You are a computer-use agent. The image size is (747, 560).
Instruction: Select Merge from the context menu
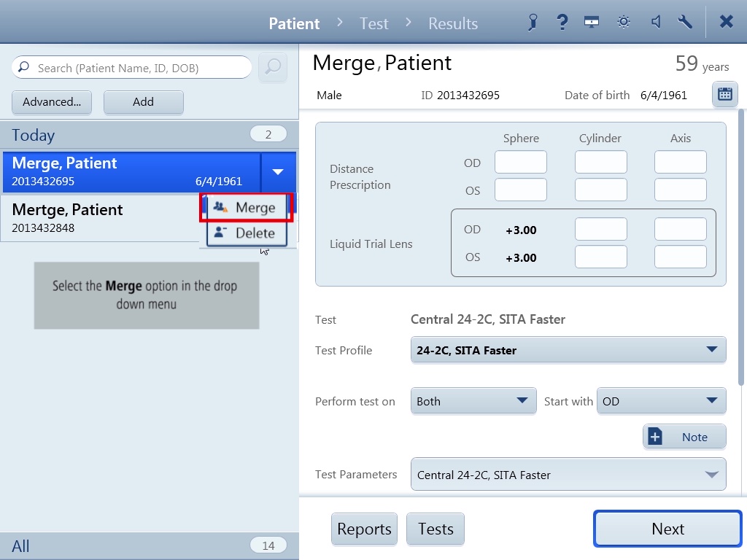click(251, 207)
